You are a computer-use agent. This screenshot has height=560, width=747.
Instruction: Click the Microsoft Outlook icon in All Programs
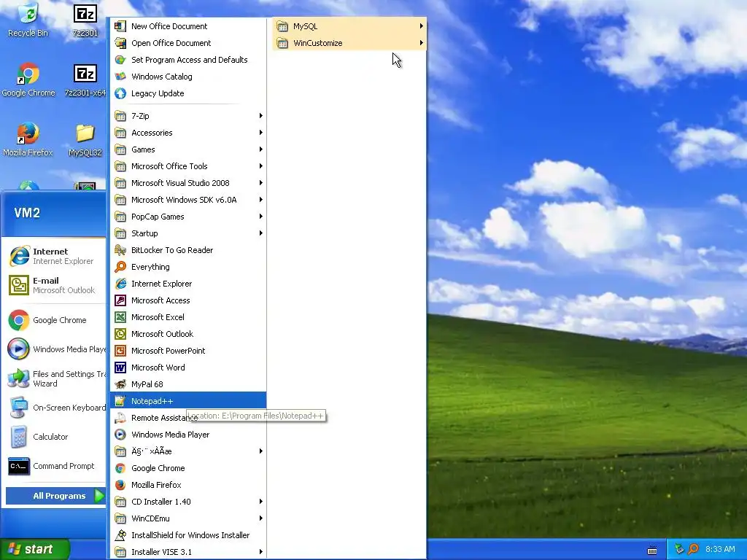[120, 334]
